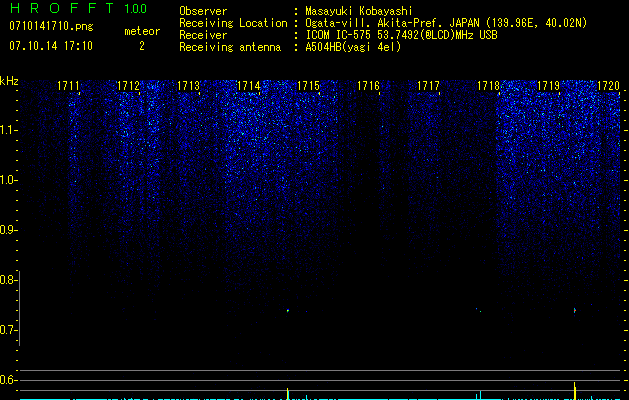Click the Receiving antenna field label
The image size is (629, 400).
pos(230,47)
